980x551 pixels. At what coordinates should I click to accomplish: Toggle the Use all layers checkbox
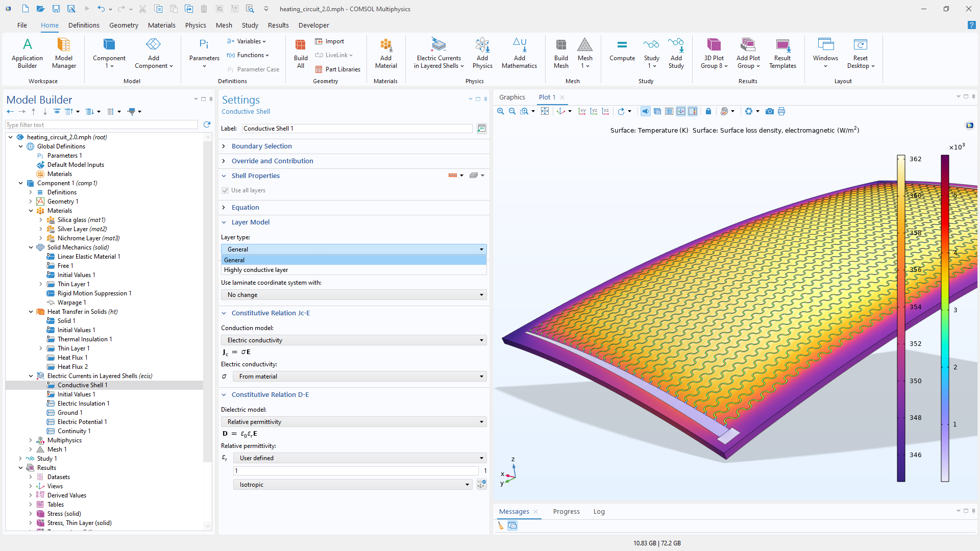coord(225,190)
